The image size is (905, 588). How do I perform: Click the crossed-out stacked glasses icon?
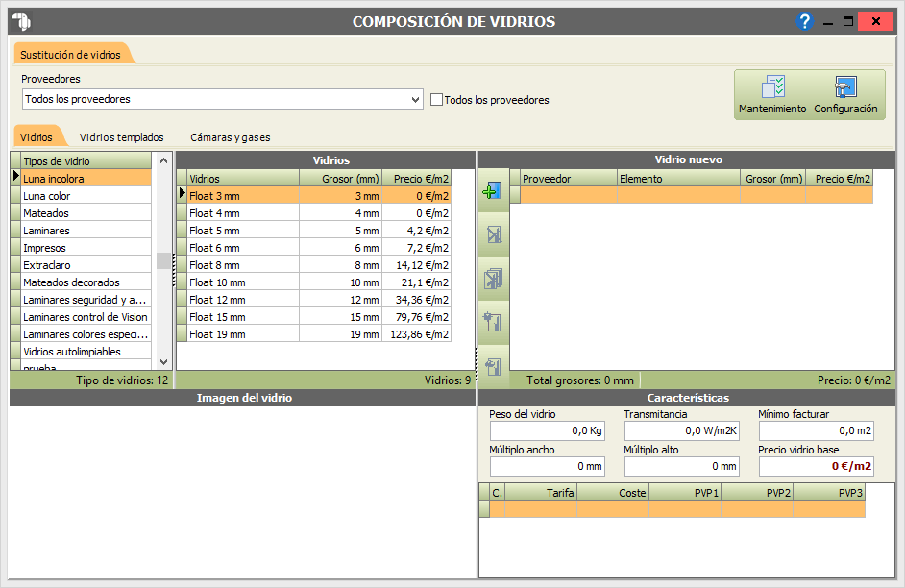click(x=494, y=279)
